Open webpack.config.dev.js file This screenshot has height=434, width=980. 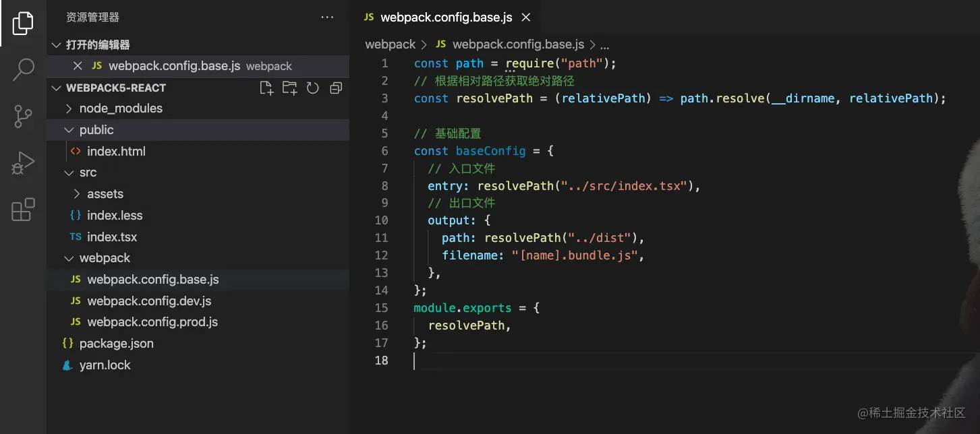pos(149,301)
